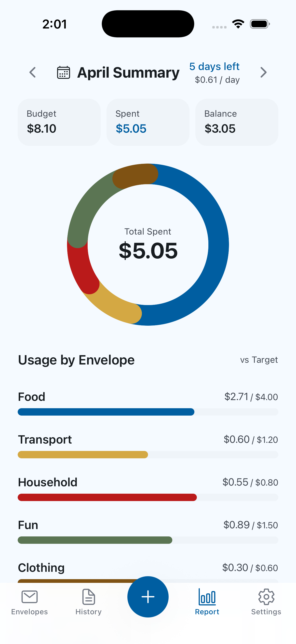Tap the Budget $8.10 card
296x644 pixels.
pyautogui.click(x=59, y=122)
